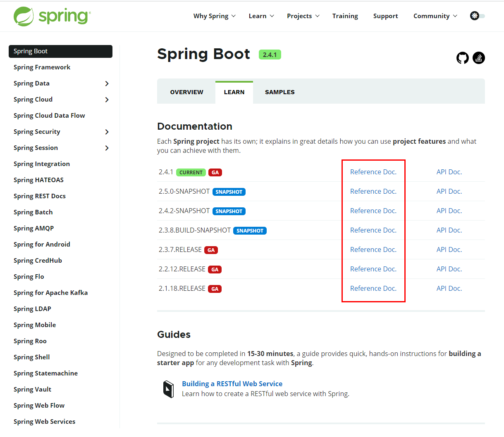Open Reference Doc. for 2.5.0-SNAPSHOT
This screenshot has height=437, width=504.
click(x=373, y=191)
